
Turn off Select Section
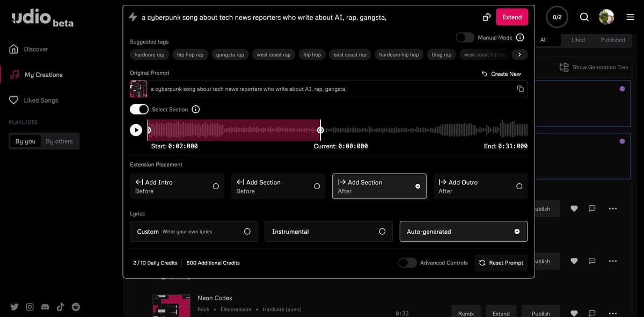pos(138,109)
